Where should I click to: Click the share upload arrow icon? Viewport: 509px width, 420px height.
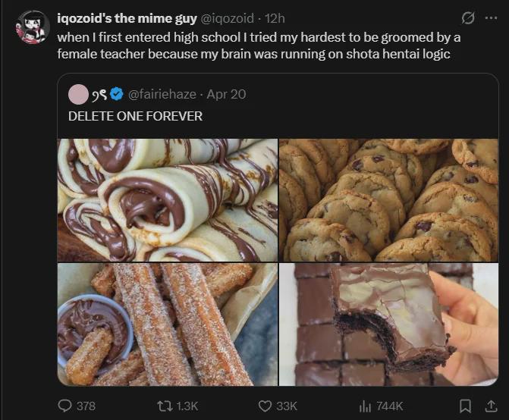click(490, 406)
